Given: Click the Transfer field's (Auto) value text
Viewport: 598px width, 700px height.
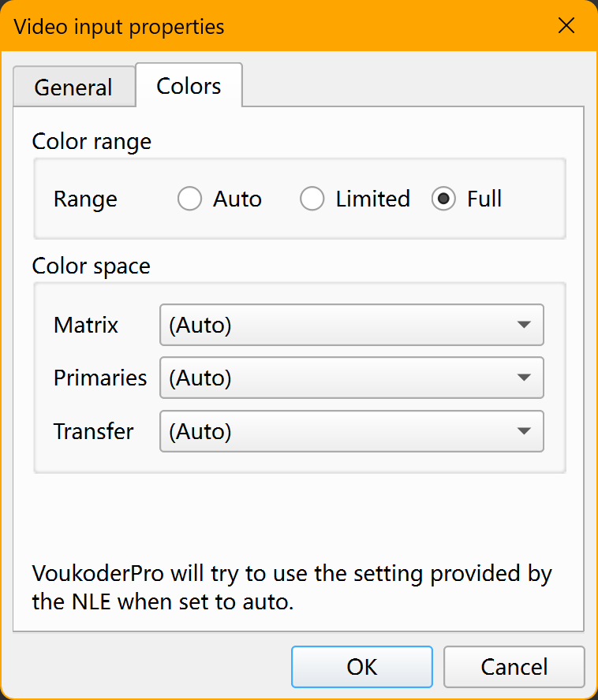Looking at the screenshot, I should click(200, 431).
